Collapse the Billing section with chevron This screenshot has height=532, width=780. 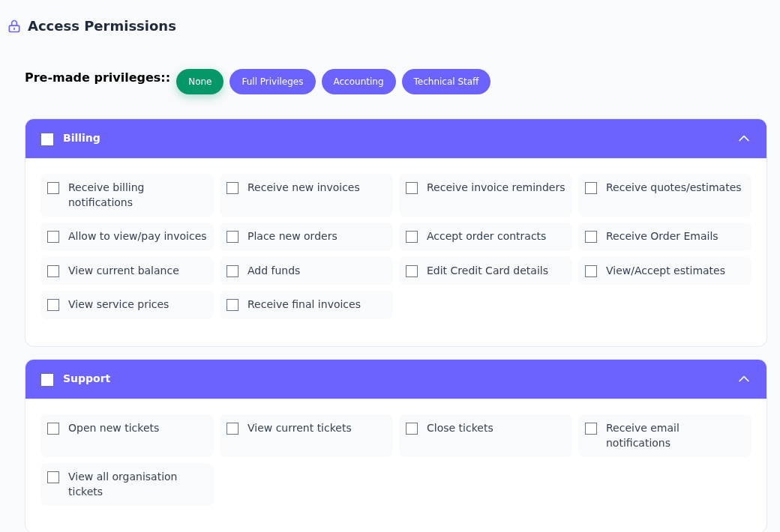(744, 139)
